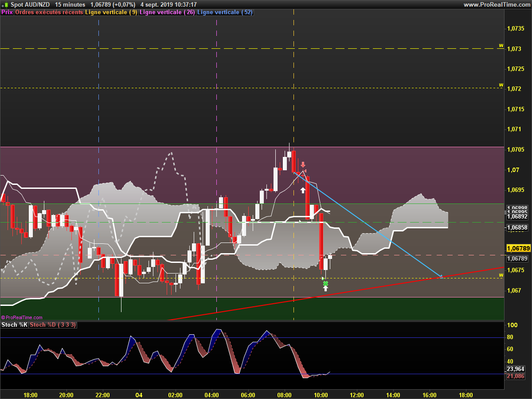Click the 100 level on stochastic scale
532x399 pixels.
512,325
